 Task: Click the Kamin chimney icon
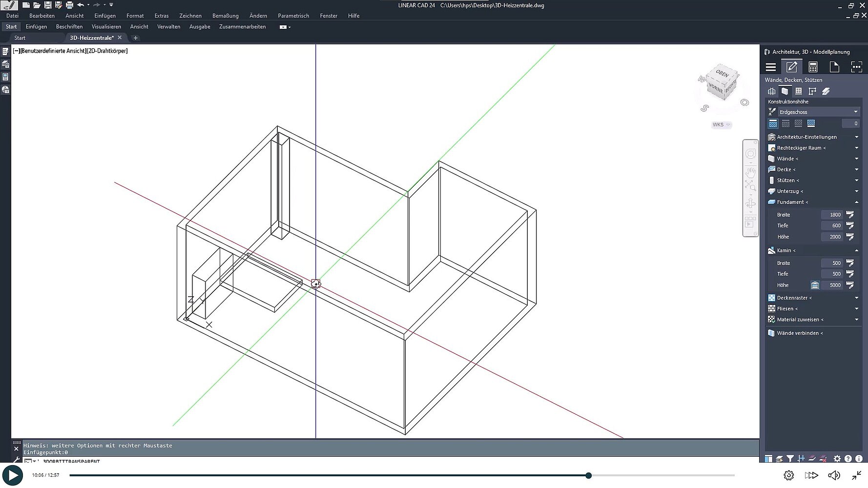pyautogui.click(x=771, y=250)
